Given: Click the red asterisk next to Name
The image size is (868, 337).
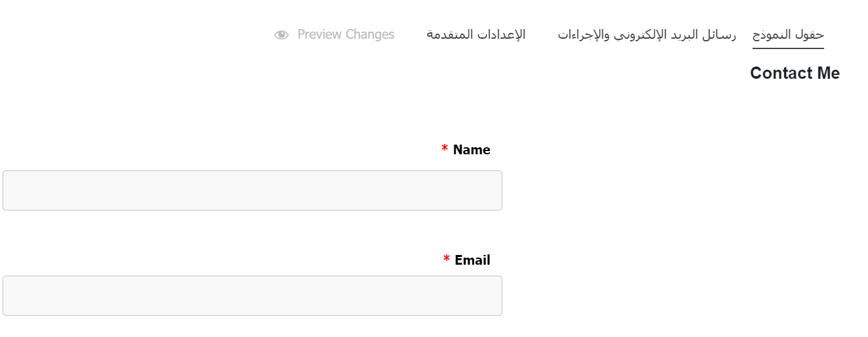Looking at the screenshot, I should click(x=444, y=150).
